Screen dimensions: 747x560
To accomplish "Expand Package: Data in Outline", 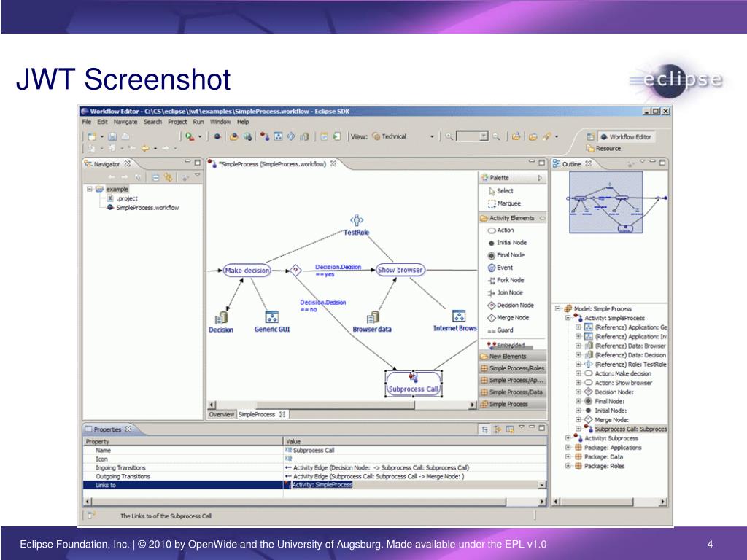I will tap(568, 456).
